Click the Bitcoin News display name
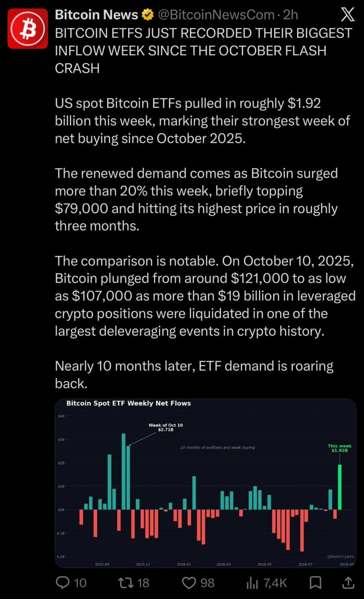This screenshot has height=599, width=364. pyautogui.click(x=96, y=15)
